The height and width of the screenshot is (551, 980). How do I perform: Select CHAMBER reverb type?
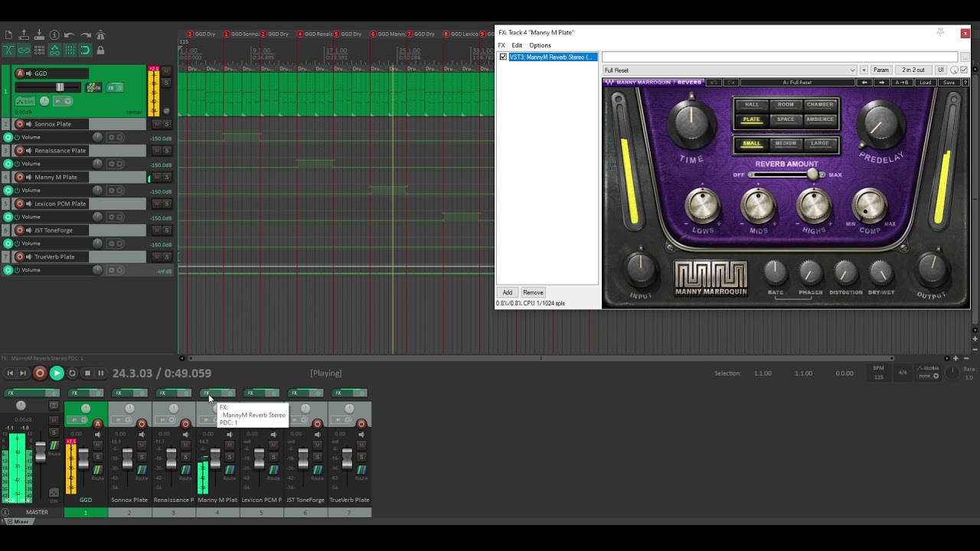coord(819,104)
